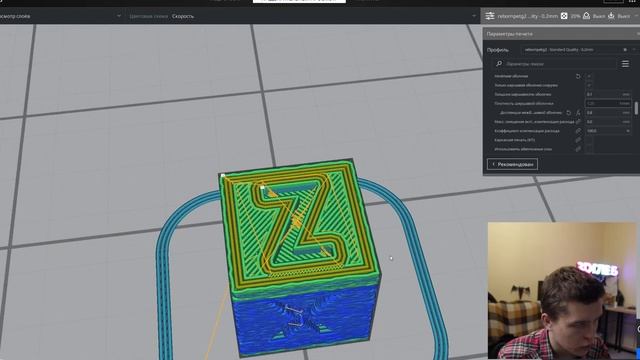Click link icon for Макс. смещение компенсации расхода
This screenshot has width=640, height=360.
(x=578, y=122)
